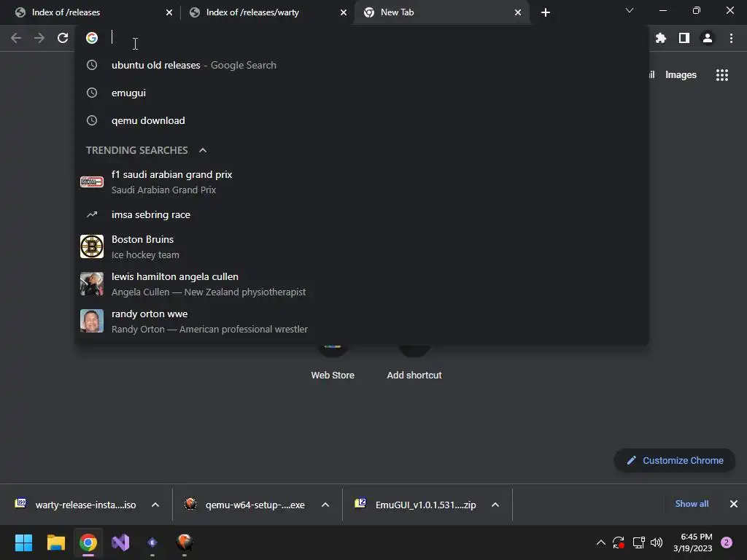Viewport: 747px width, 560px height.
Task: Click the QEMU taskbar icon
Action: pos(185,542)
